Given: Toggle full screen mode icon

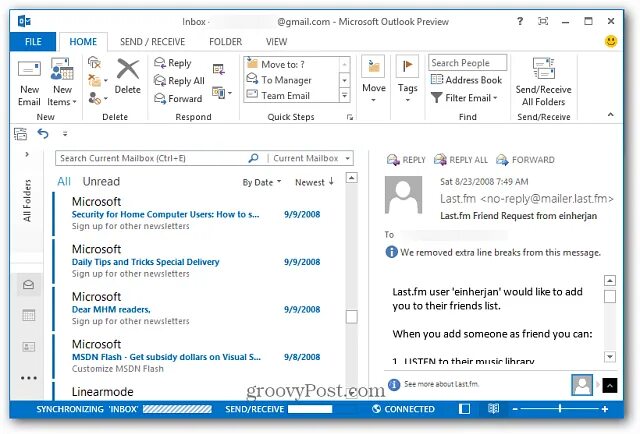Looking at the screenshot, I should point(543,21).
